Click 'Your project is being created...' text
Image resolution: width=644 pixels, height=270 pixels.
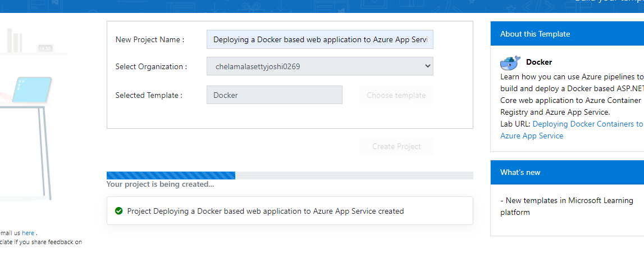pyautogui.click(x=160, y=184)
